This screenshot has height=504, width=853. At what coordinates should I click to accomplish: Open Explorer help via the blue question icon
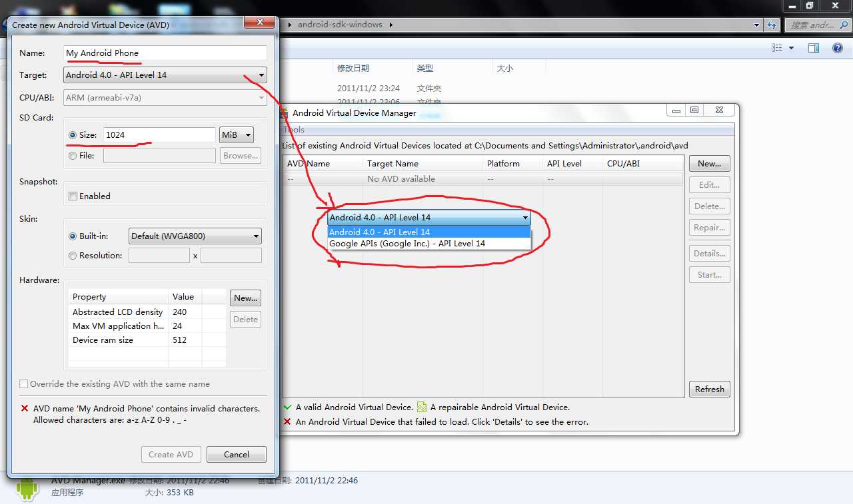pos(838,48)
